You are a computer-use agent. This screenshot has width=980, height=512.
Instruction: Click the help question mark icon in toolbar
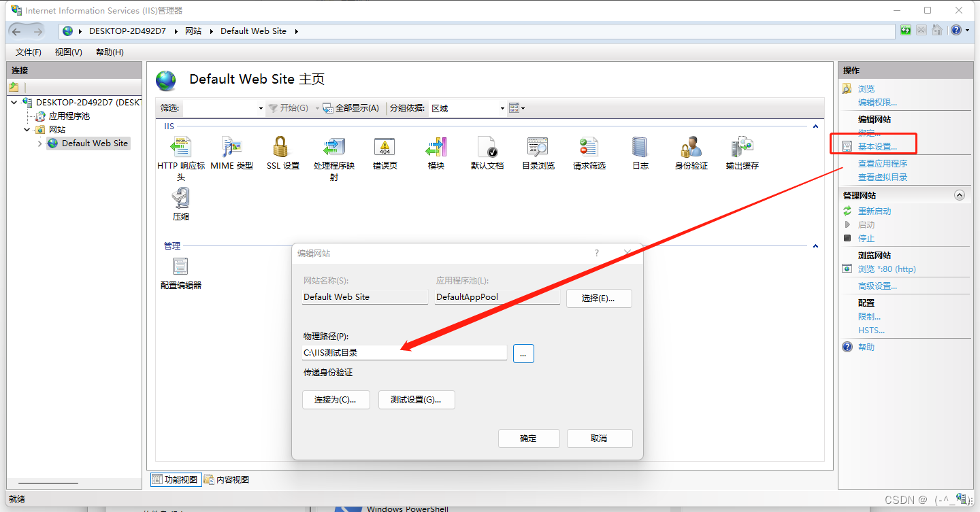tap(956, 31)
